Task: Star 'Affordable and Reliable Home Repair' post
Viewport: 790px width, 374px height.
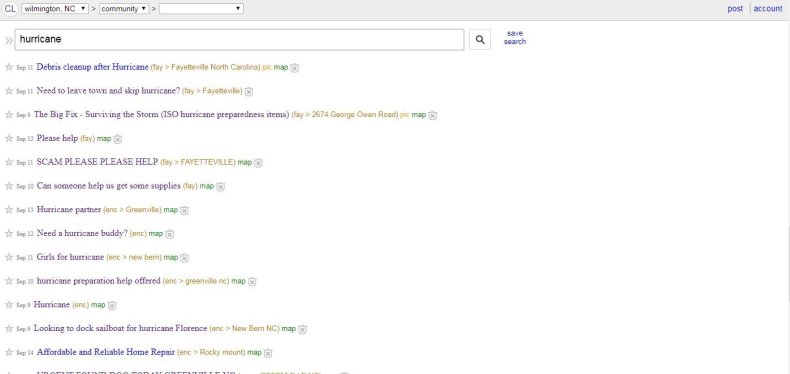Action: coord(9,352)
